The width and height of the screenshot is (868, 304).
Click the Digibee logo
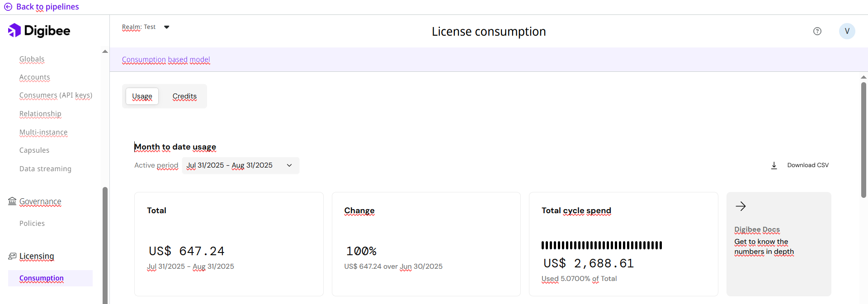click(39, 31)
